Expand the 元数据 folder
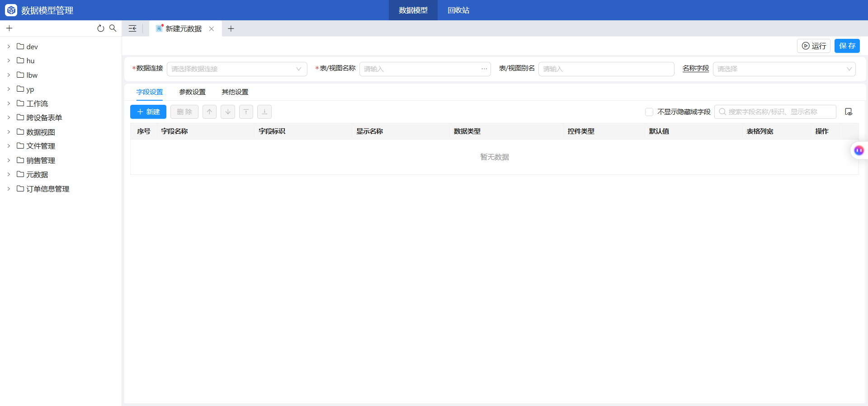The height and width of the screenshot is (406, 868). click(9, 174)
